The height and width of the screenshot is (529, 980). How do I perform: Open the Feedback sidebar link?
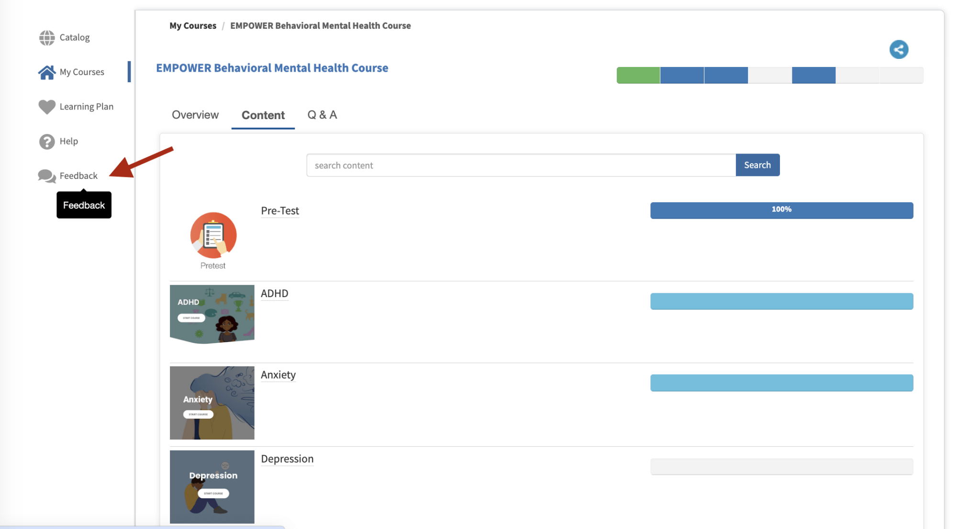[78, 176]
